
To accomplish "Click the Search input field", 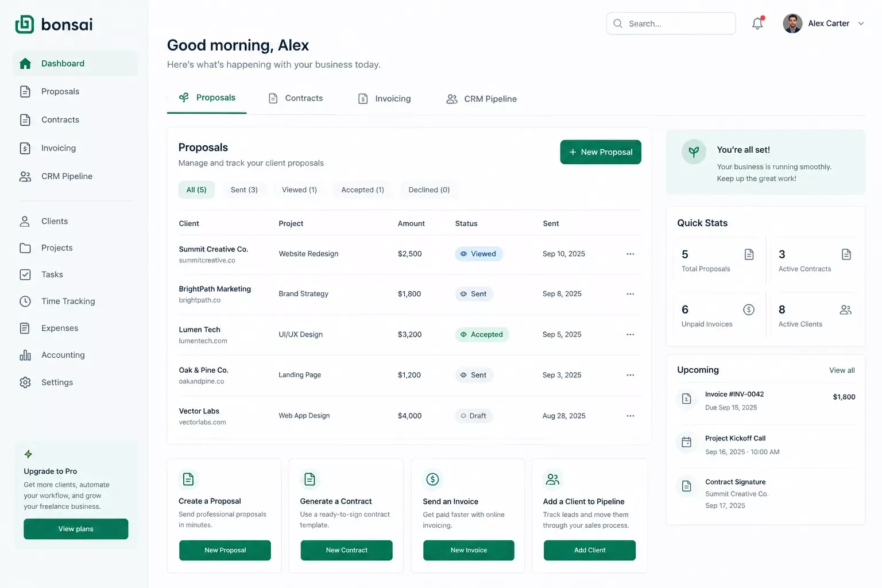I will (x=671, y=24).
